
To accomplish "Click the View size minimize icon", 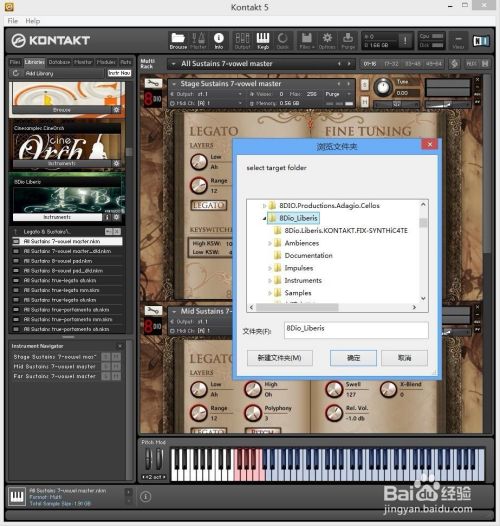I will (x=458, y=41).
